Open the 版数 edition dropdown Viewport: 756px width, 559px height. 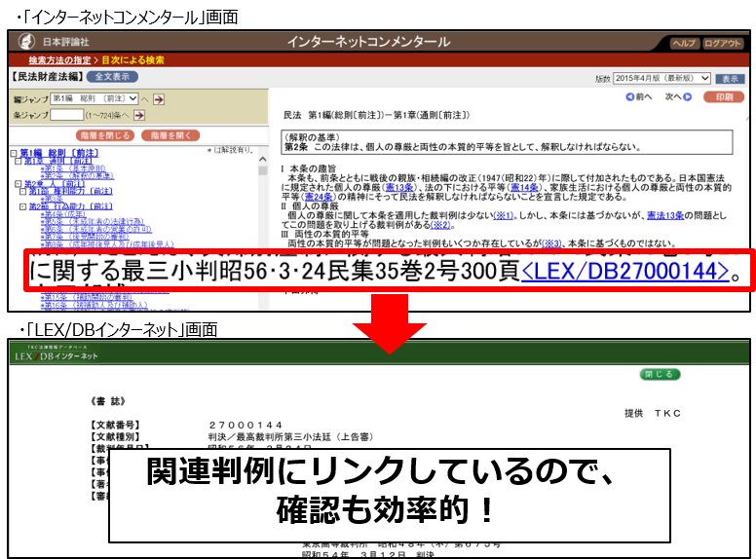(x=662, y=78)
